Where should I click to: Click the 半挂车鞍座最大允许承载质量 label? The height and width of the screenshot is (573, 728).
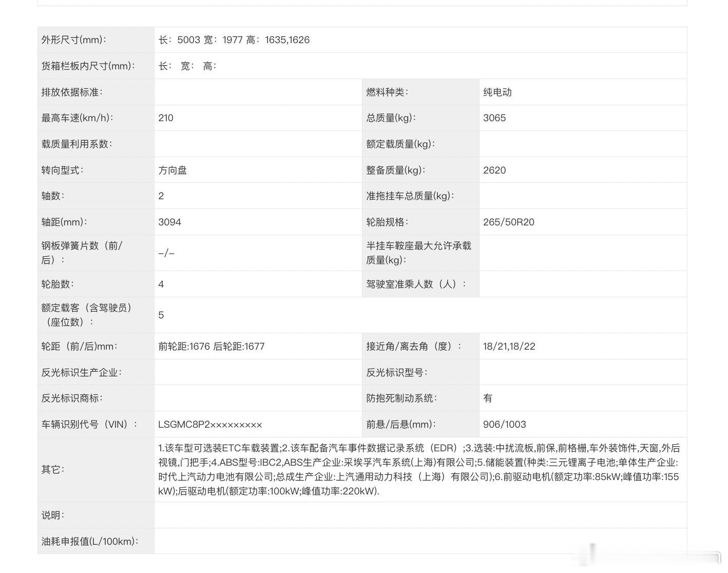(418, 253)
